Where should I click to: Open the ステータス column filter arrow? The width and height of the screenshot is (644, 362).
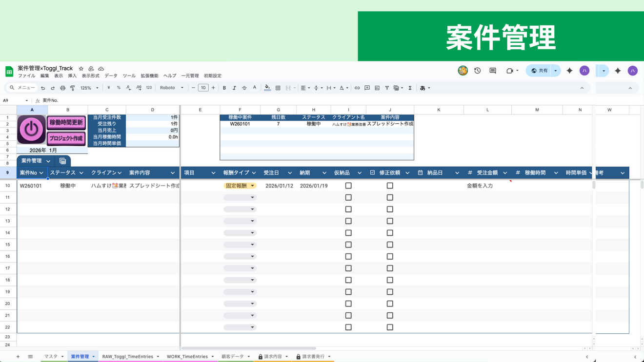coord(81,173)
